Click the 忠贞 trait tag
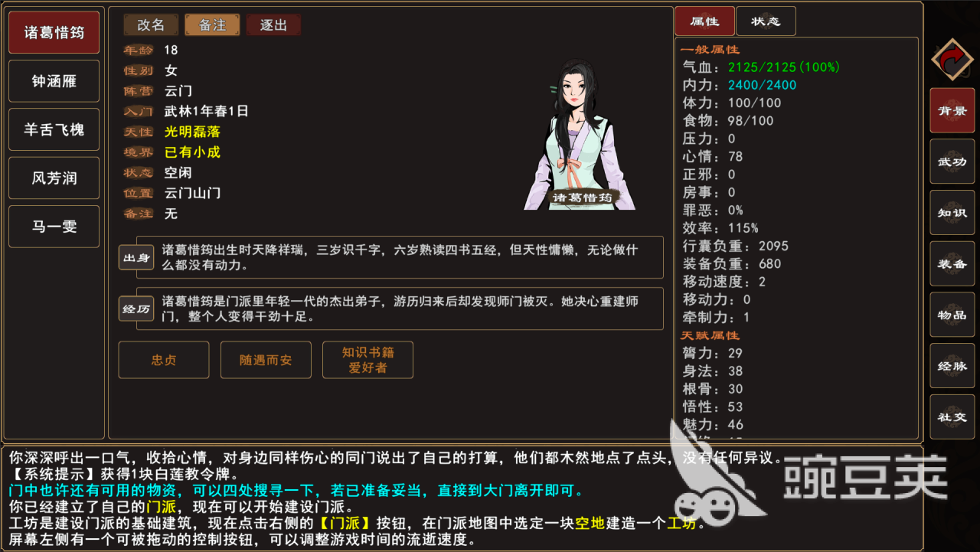Screen dimensions: 980x552 [x=164, y=360]
